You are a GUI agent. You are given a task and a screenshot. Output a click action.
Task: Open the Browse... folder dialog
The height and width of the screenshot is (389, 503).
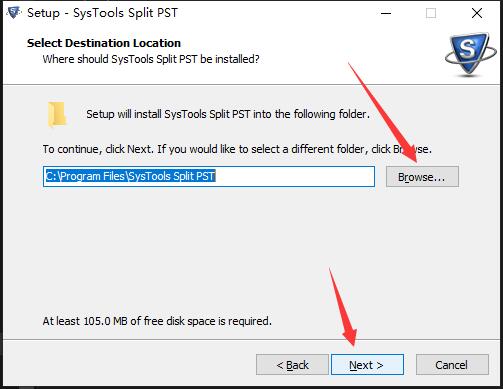click(x=422, y=177)
